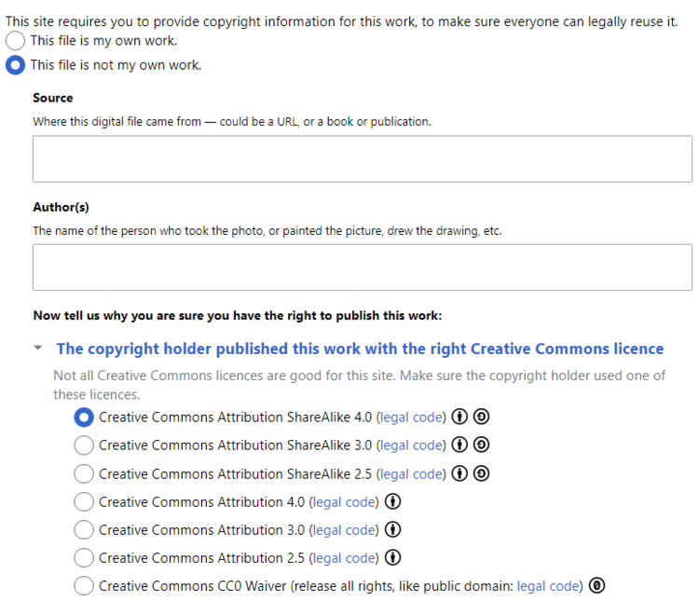The height and width of the screenshot is (616, 699).
Task: Click the ShareAlike icon on the ShareAlike 3.0 row
Action: click(481, 445)
